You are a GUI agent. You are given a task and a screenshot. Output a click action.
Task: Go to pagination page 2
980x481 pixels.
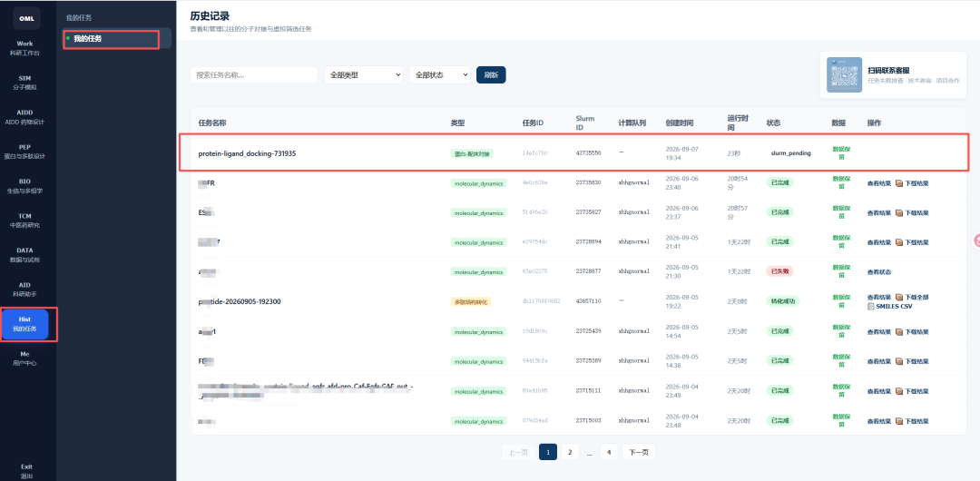tap(569, 452)
